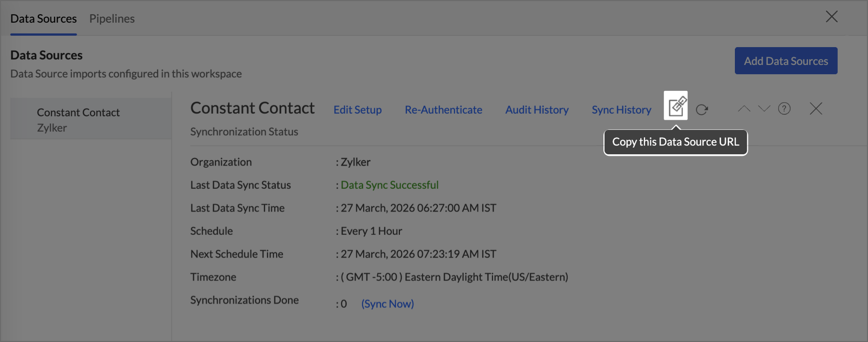Click the Add Data Sources button
This screenshot has width=868, height=342.
(x=786, y=61)
